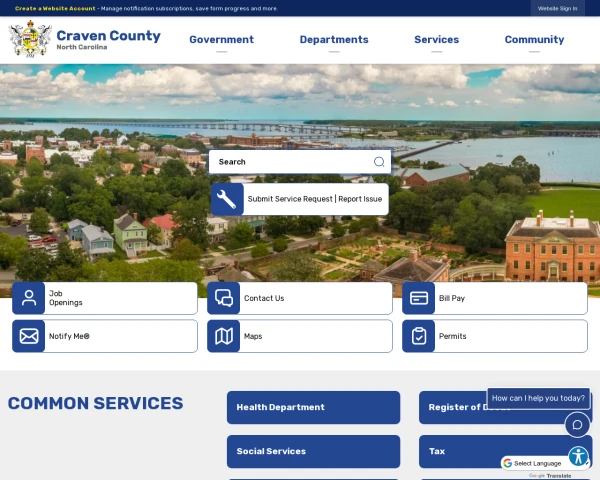Image resolution: width=600 pixels, height=480 pixels.
Task: Open the accessibility options icon
Action: 578,456
